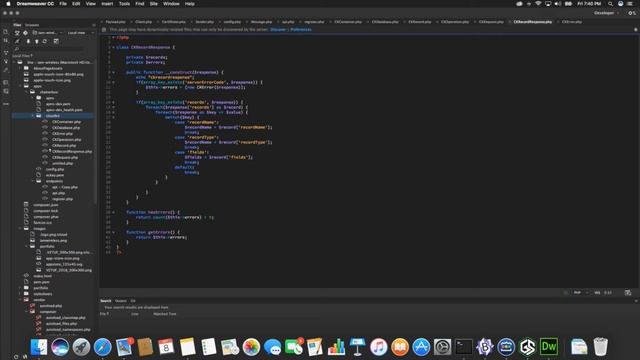640x360 pixels.
Task: Click the Connect to Remote Server icon
Action: click(x=17, y=41)
